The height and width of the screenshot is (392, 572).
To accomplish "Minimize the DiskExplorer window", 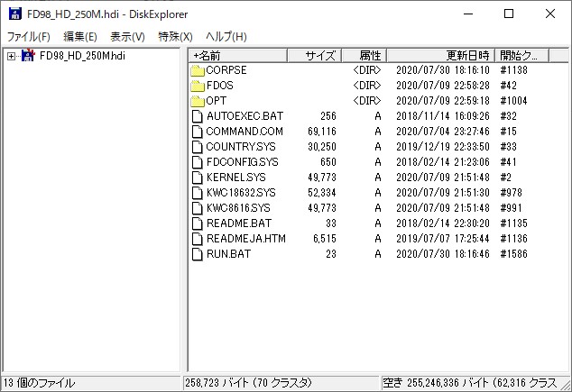I will pyautogui.click(x=468, y=14).
